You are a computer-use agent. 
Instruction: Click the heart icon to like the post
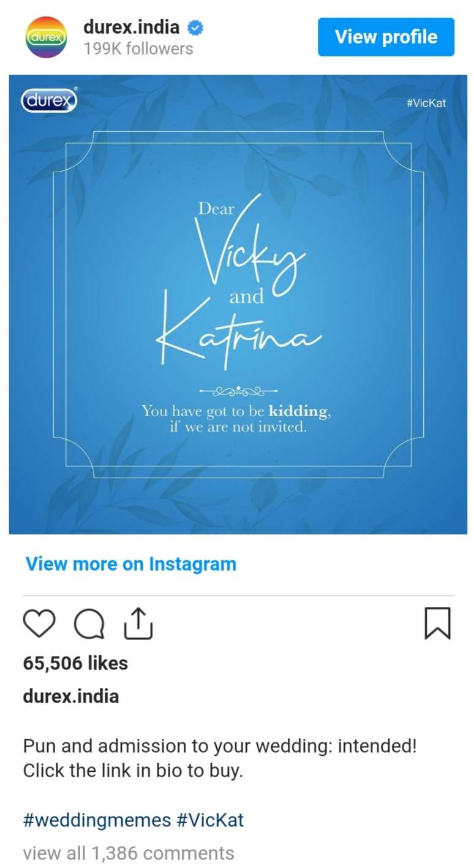[39, 623]
